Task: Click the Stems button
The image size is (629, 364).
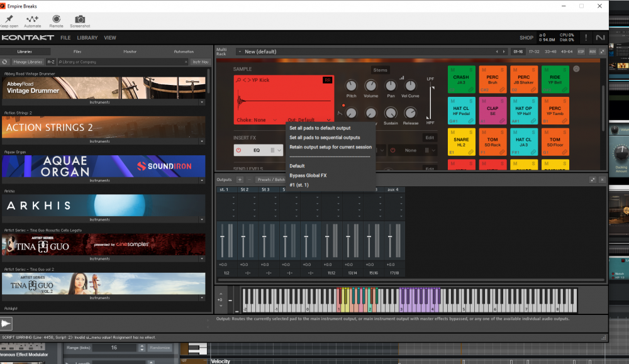Action: (380, 70)
